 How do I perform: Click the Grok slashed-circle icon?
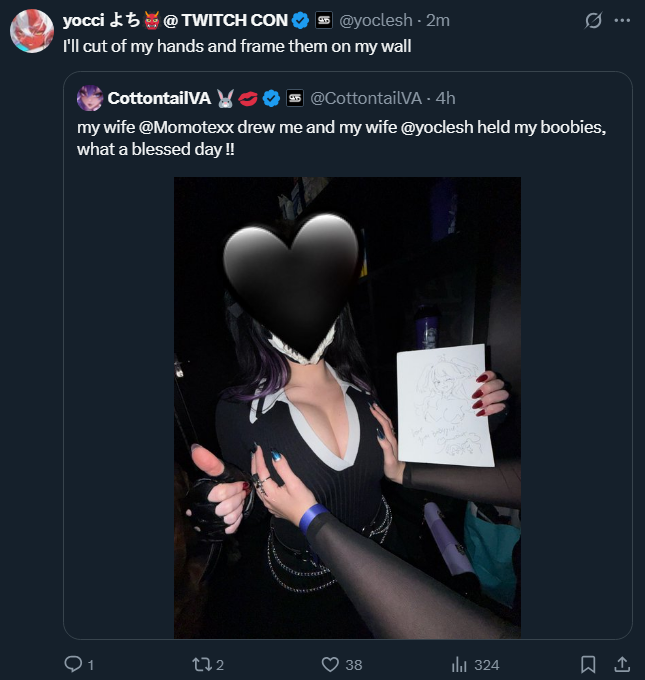click(593, 20)
